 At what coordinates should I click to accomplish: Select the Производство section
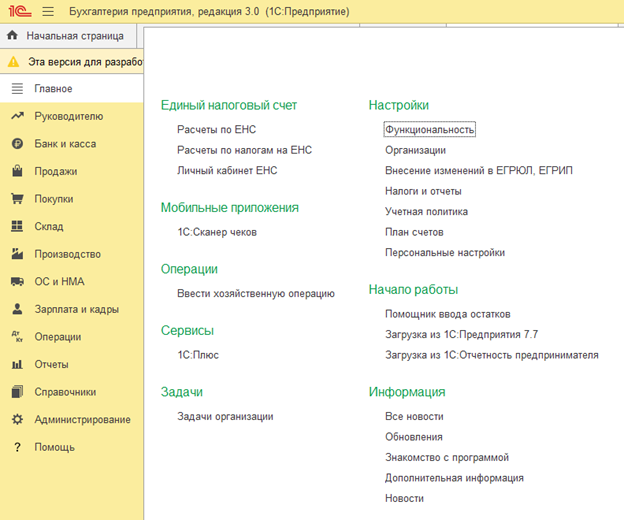coord(72,254)
